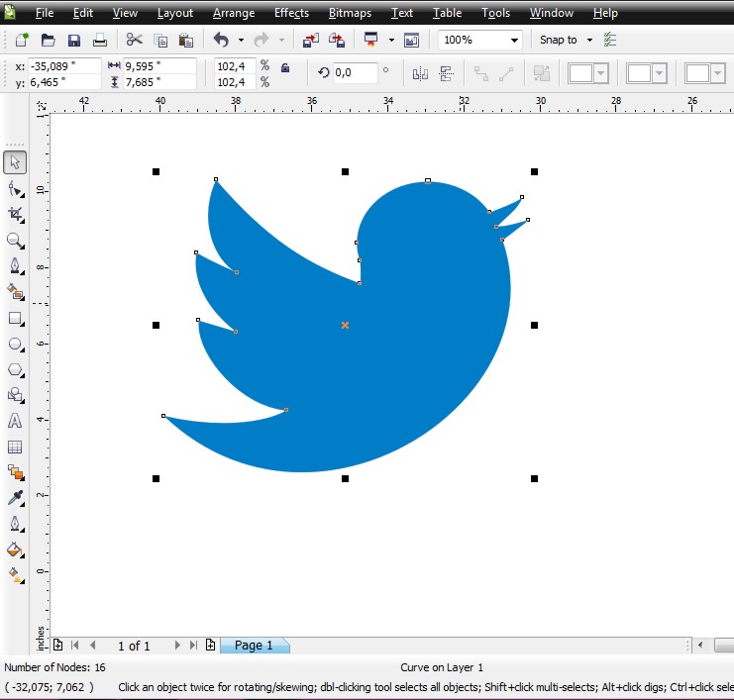Select the Crop tool
Viewport: 734px width, 700px height.
[16, 215]
